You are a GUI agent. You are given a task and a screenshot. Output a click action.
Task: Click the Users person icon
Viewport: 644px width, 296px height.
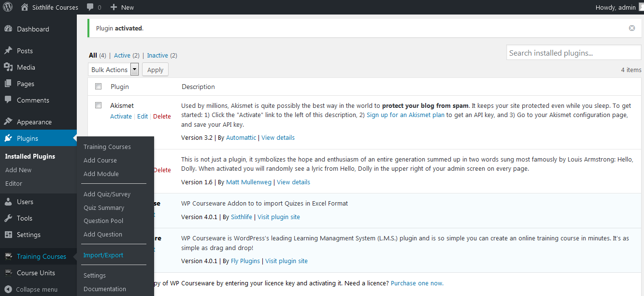pos(8,202)
